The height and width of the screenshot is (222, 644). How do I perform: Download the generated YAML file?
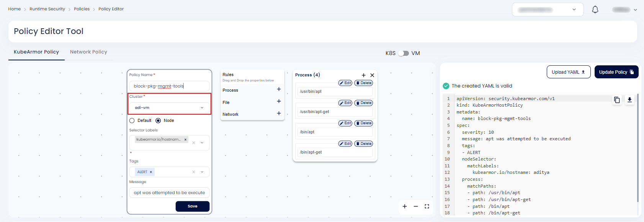629,100
